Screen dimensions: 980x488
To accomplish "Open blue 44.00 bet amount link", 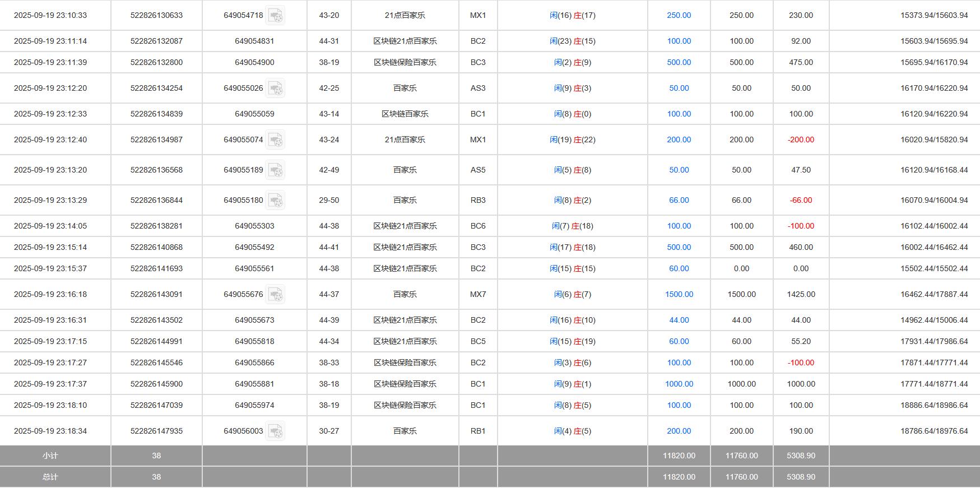I will [679, 320].
